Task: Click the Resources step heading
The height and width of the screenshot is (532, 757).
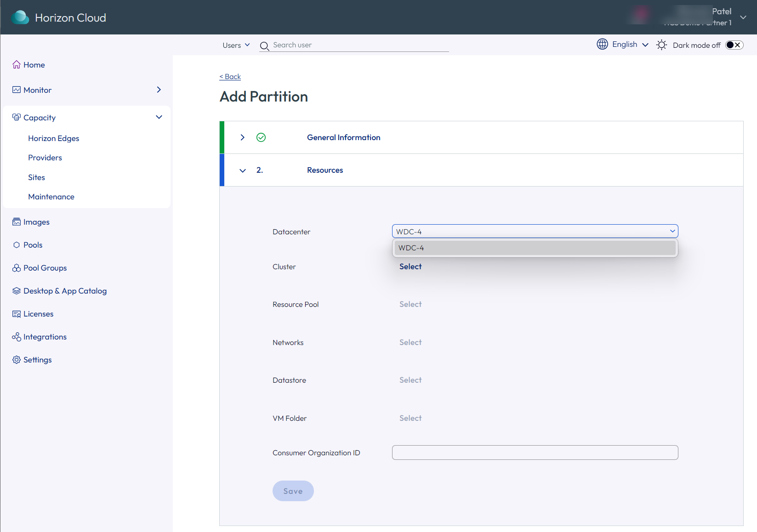Action: (325, 170)
